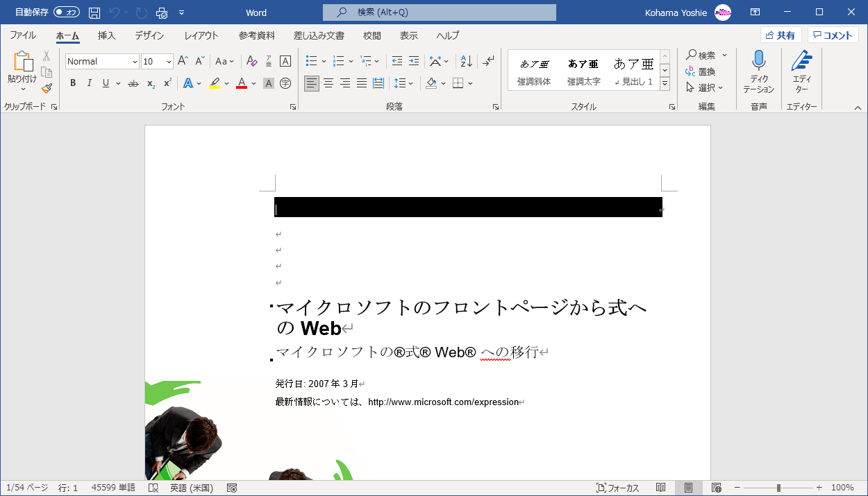The width and height of the screenshot is (868, 496).
Task: Open the bullets list dropdown arrow
Action: click(x=324, y=61)
